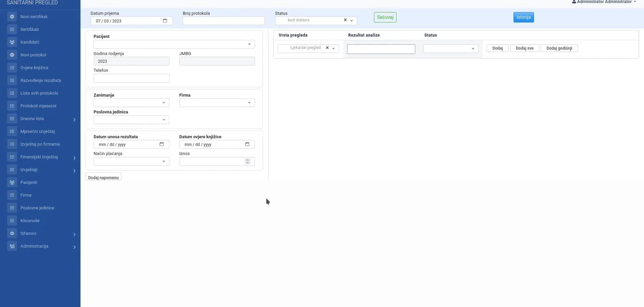644x307 pixels.
Task: Click the Rezultat analize input field
Action: tap(381, 49)
